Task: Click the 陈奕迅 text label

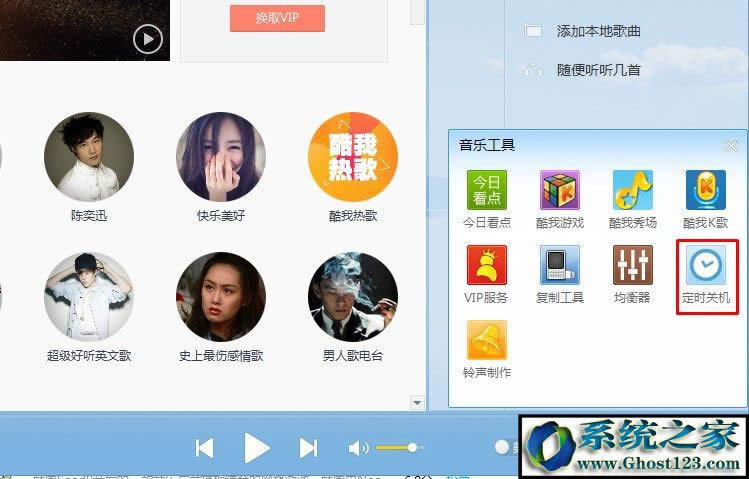Action: [x=89, y=216]
